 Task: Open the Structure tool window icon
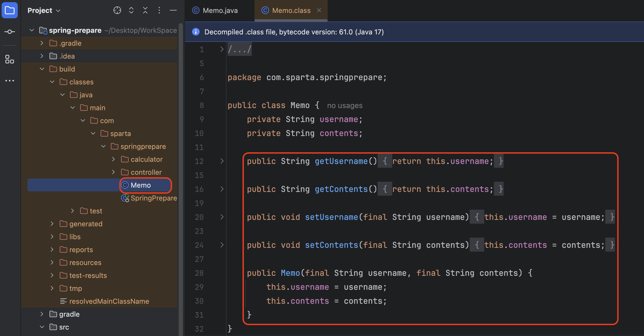[x=10, y=59]
